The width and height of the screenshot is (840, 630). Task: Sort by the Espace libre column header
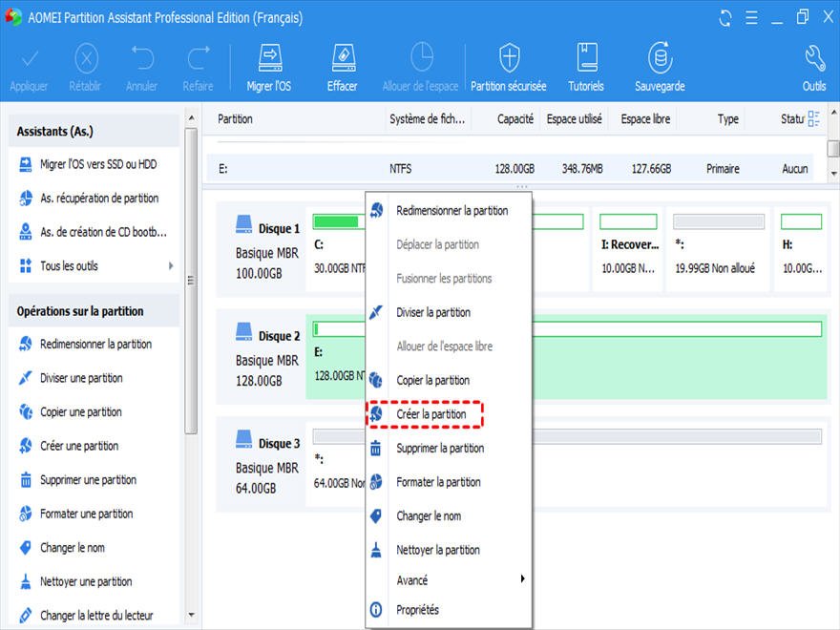pos(645,119)
